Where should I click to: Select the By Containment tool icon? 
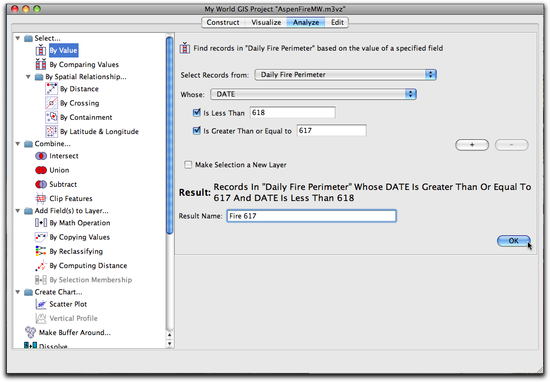coord(51,117)
